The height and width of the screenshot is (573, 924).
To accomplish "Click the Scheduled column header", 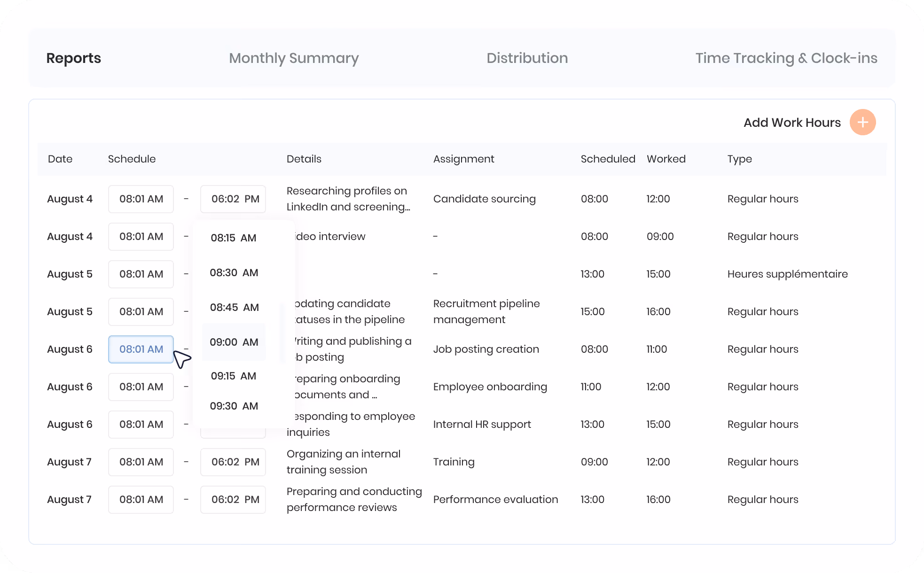I will pos(608,159).
